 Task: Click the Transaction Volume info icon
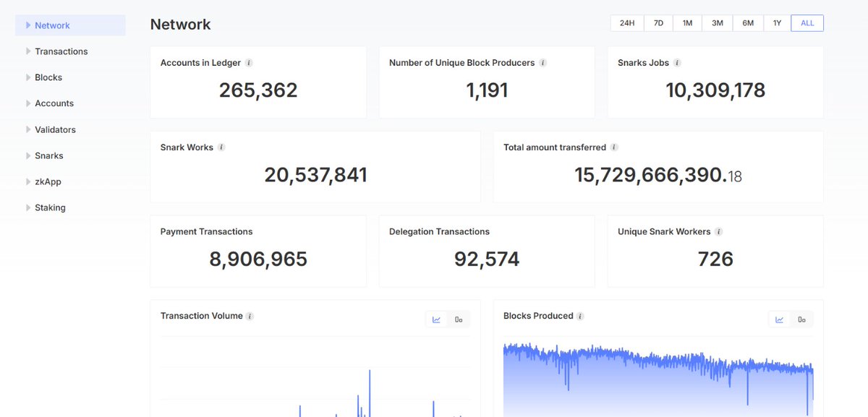[250, 316]
